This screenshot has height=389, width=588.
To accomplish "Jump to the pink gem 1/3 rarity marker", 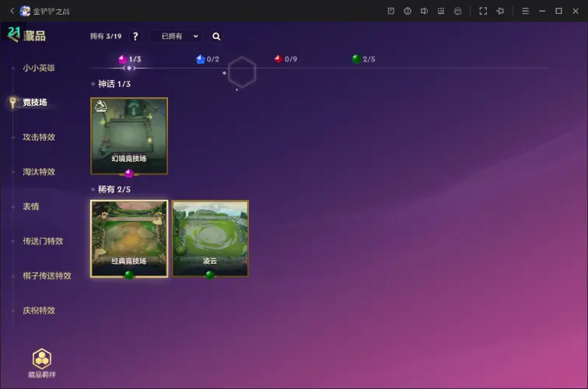I will pos(130,59).
